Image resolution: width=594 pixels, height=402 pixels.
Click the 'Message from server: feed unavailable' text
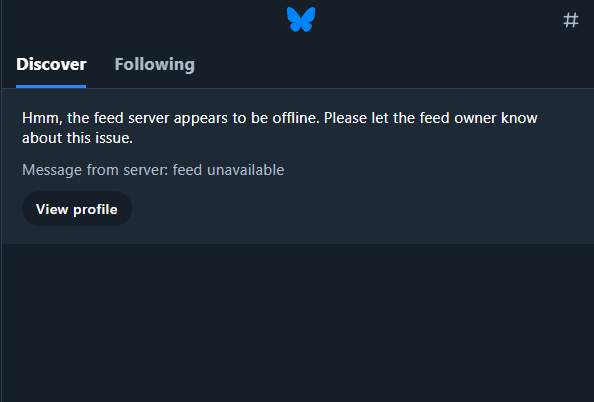153,170
